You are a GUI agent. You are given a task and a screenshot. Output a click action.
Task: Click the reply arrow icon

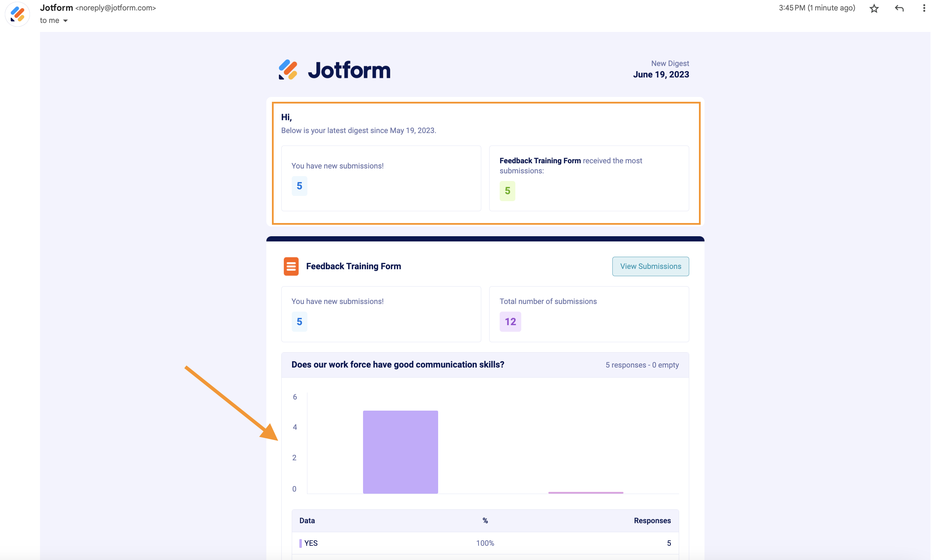pos(899,8)
